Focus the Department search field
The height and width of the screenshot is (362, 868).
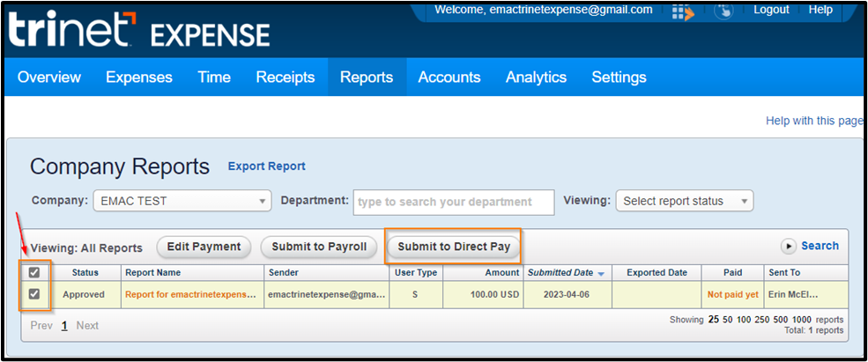454,202
